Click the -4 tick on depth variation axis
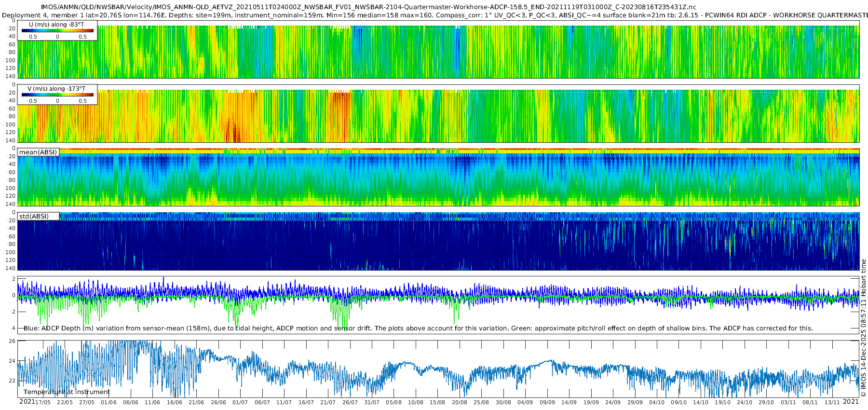 [x=12, y=328]
